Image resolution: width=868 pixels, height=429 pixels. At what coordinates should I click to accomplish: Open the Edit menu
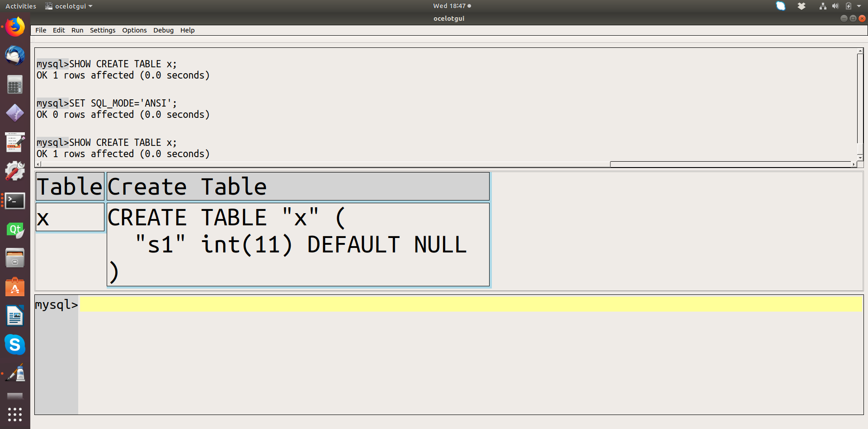59,30
